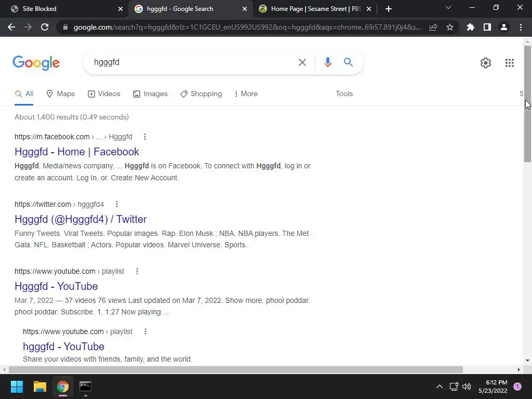Open Google settings gear
The image size is (532, 399).
point(486,63)
